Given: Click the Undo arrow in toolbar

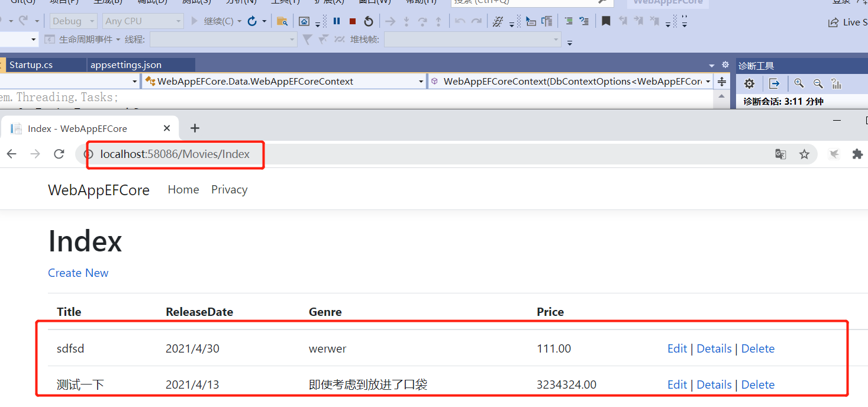Looking at the screenshot, I should coord(460,21).
